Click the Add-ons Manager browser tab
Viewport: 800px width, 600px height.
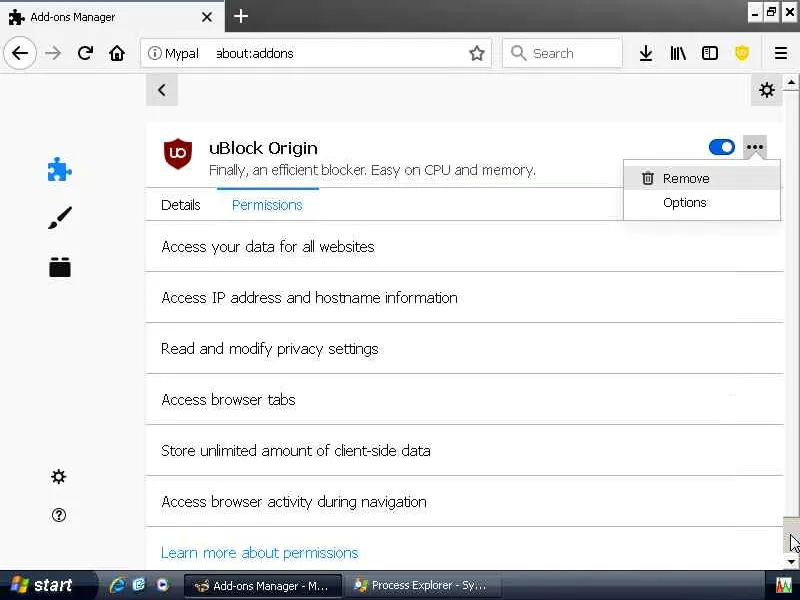111,17
